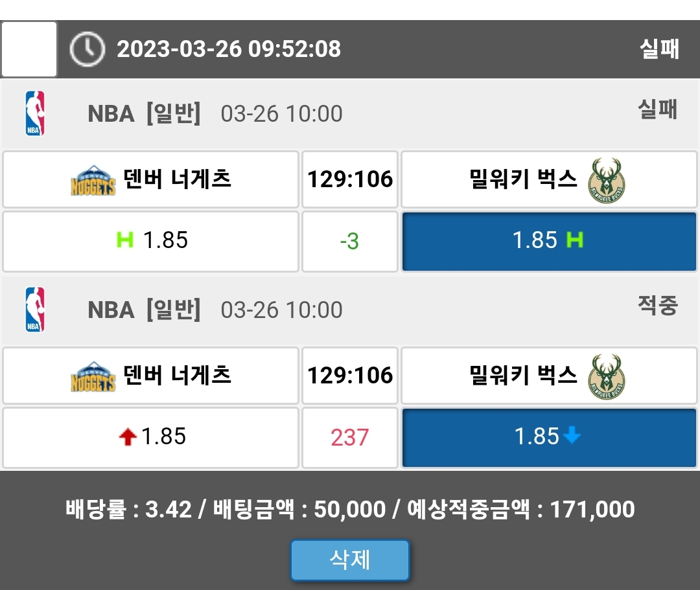Click the Milwaukee Bucks logo in the second match
700x590 pixels.
point(607,376)
